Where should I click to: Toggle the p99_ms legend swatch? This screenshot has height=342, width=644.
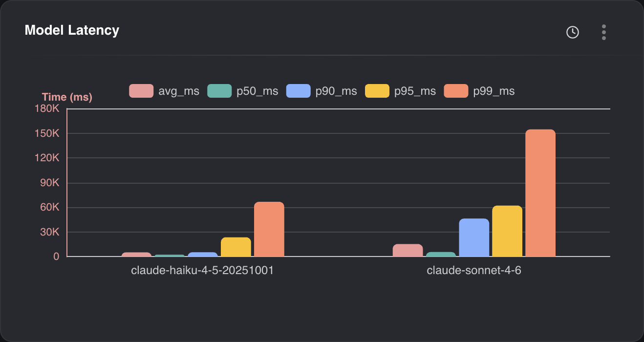(x=456, y=91)
